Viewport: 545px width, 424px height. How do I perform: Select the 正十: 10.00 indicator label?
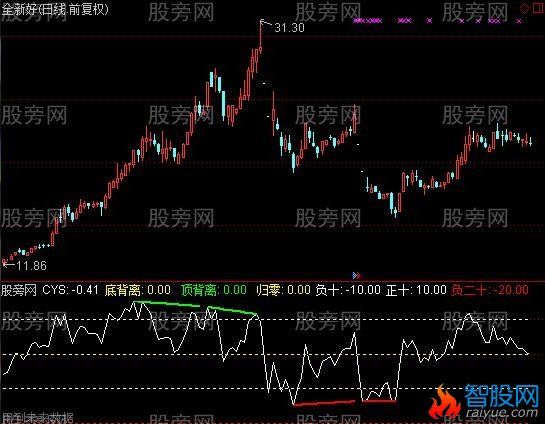(416, 290)
